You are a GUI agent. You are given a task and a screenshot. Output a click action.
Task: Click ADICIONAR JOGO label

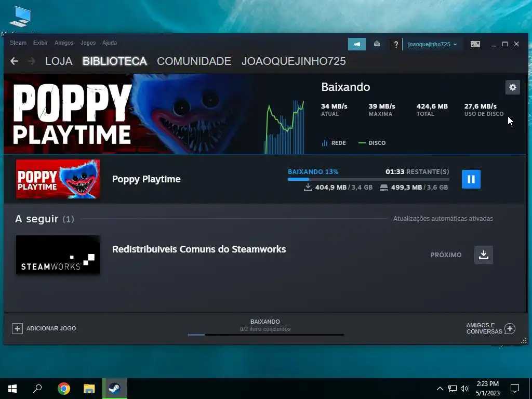51,328
